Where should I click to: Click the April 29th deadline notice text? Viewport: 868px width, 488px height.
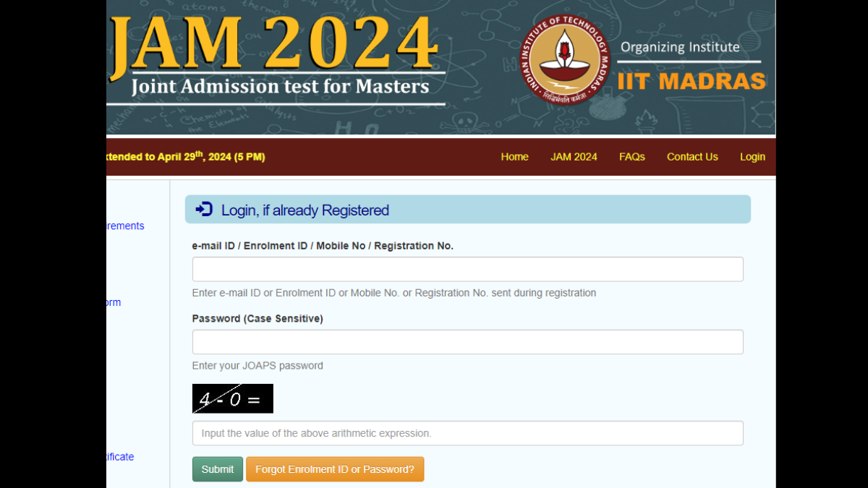(x=186, y=157)
